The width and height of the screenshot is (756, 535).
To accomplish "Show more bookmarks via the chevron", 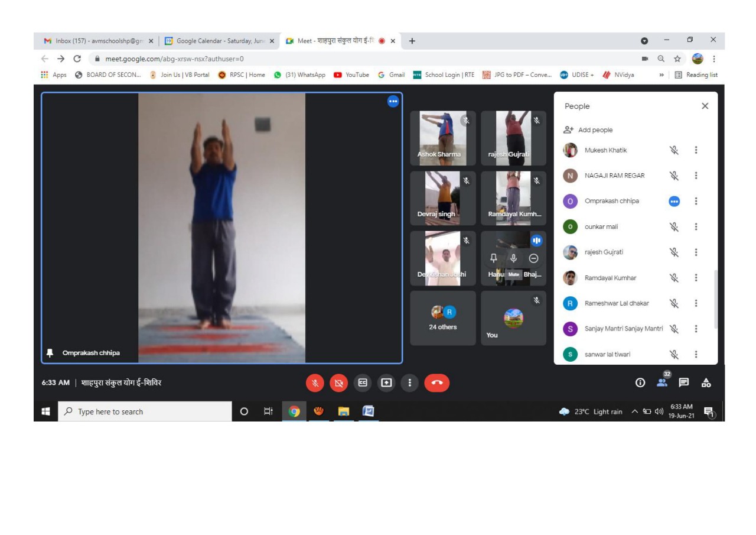I will pos(661,75).
